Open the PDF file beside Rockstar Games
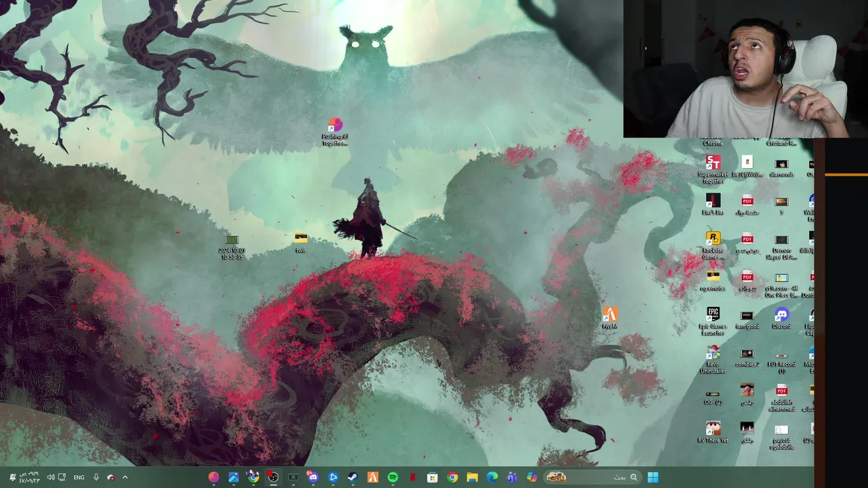Viewport: 868px width, 488px height. tap(747, 243)
